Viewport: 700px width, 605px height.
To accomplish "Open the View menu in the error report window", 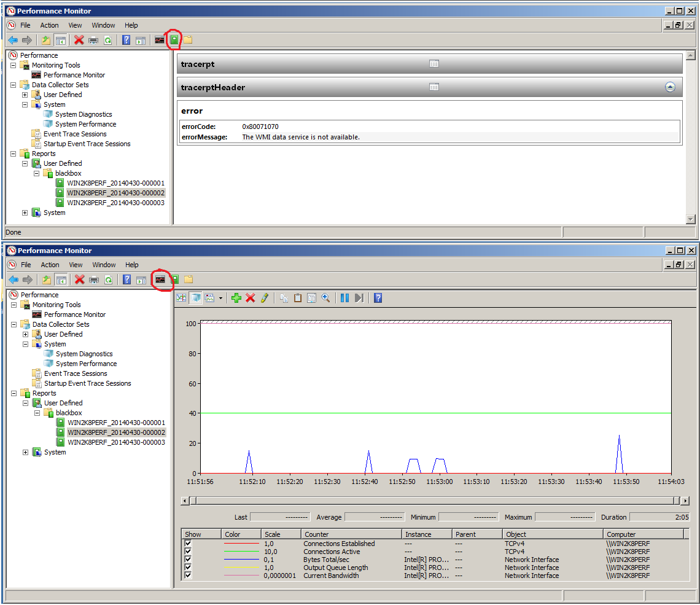I will click(x=75, y=25).
